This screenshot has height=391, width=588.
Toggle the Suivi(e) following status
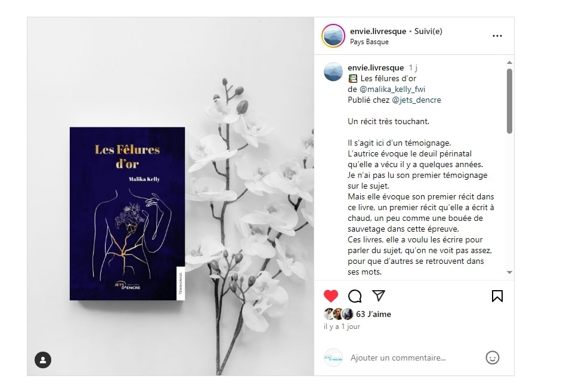click(x=428, y=31)
